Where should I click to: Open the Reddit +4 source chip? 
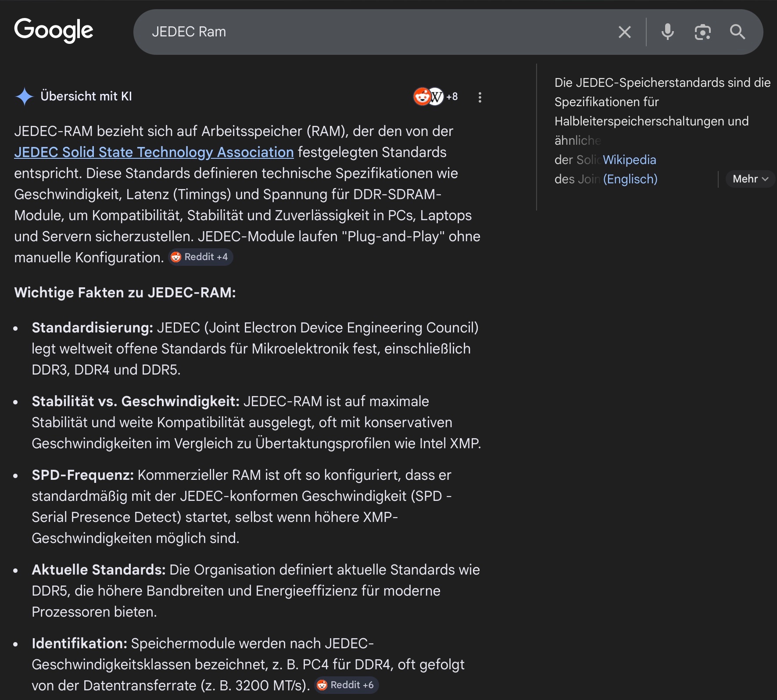point(201,257)
